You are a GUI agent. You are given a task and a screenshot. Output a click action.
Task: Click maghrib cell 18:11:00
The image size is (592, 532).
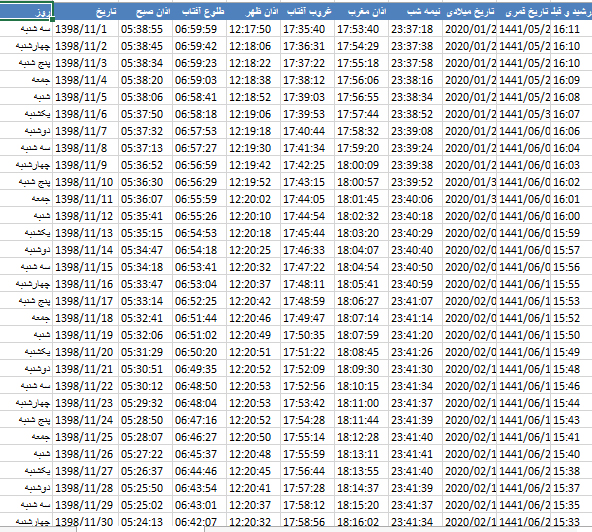tap(361, 403)
